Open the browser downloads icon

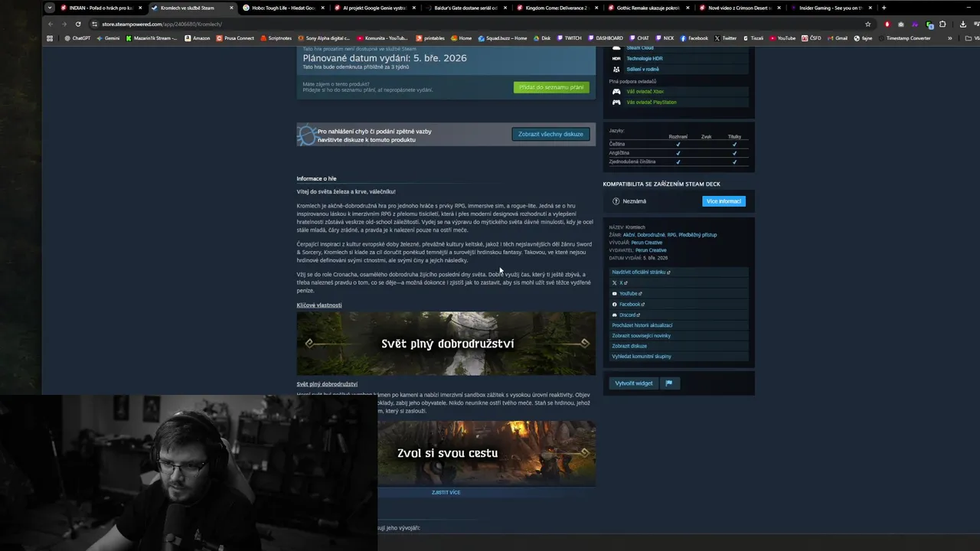[x=962, y=24]
